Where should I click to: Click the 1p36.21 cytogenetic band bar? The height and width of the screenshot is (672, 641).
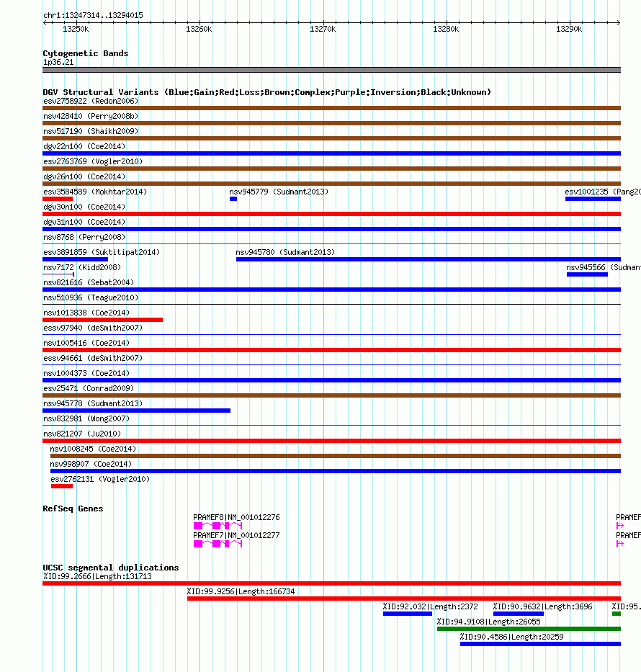click(x=331, y=70)
